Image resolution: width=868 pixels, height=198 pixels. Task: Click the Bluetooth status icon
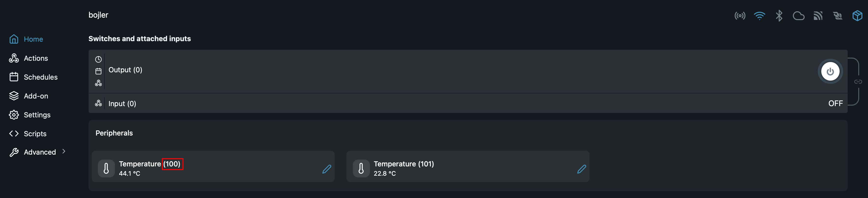(779, 16)
